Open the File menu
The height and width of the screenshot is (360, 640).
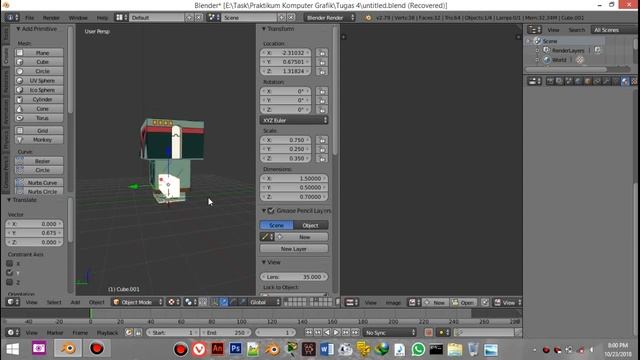tap(30, 18)
